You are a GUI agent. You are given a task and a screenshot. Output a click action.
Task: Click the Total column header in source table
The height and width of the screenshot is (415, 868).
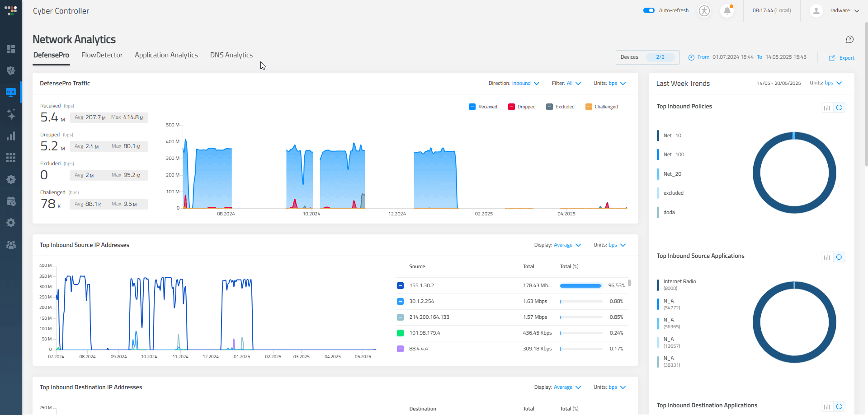click(x=528, y=266)
